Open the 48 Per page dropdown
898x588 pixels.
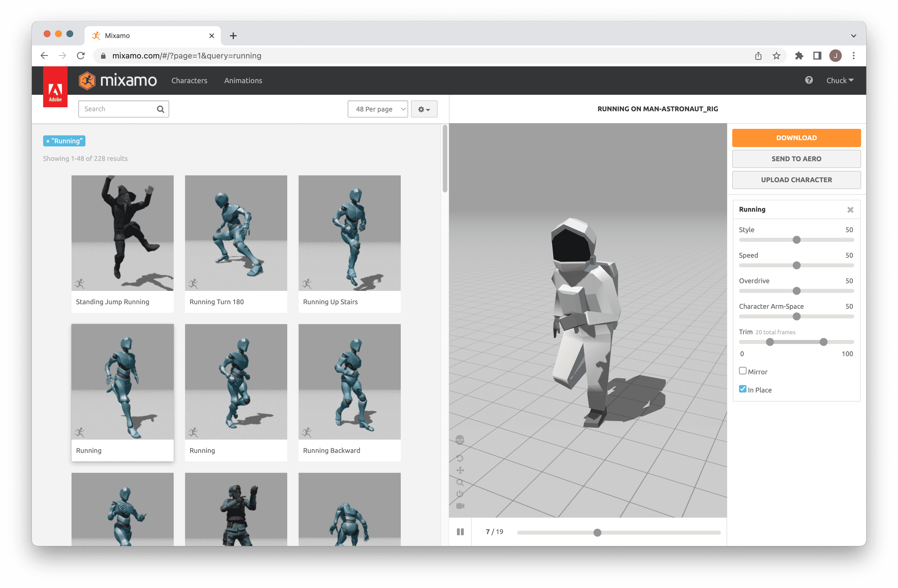[x=377, y=109]
